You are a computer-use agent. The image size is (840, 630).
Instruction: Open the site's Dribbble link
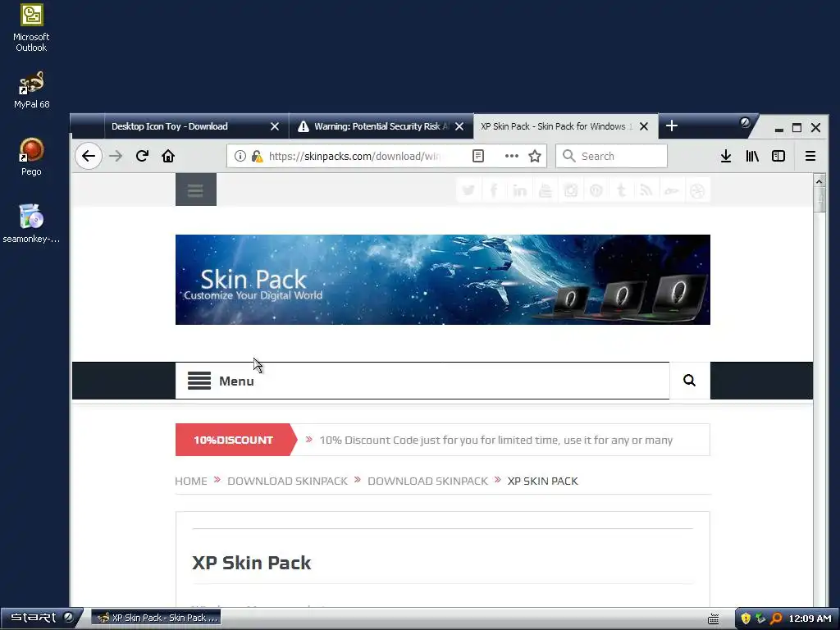pyautogui.click(x=697, y=190)
